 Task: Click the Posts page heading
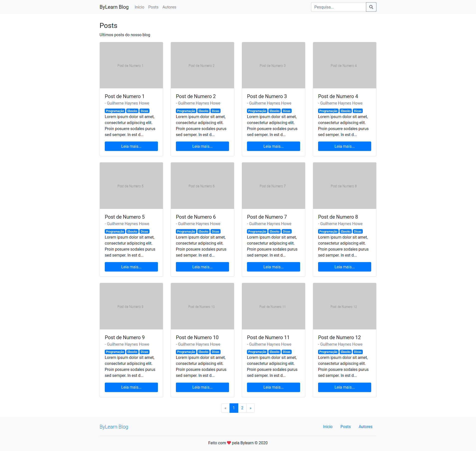pyautogui.click(x=108, y=25)
